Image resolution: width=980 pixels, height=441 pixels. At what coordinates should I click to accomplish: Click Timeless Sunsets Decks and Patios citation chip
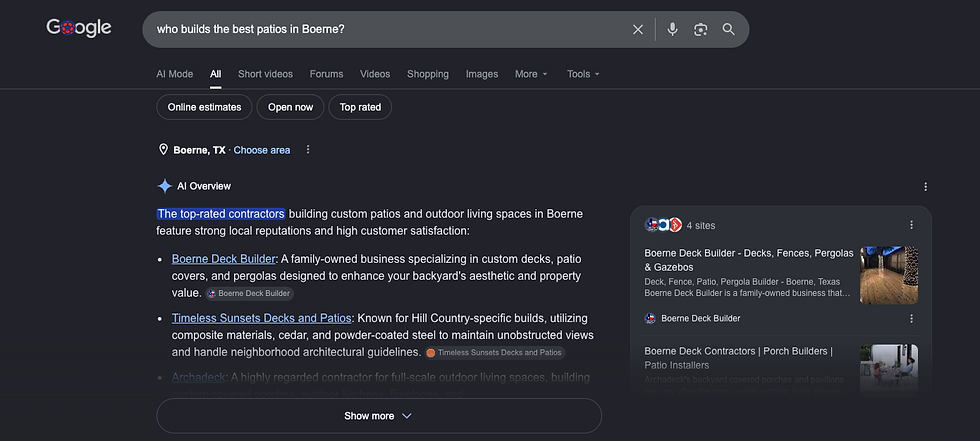pos(494,353)
